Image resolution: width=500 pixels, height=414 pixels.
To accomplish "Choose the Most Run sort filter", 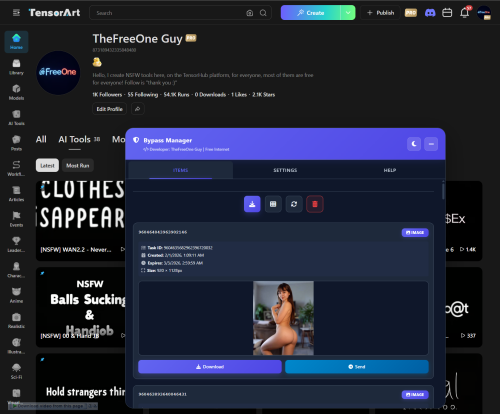I will point(78,165).
